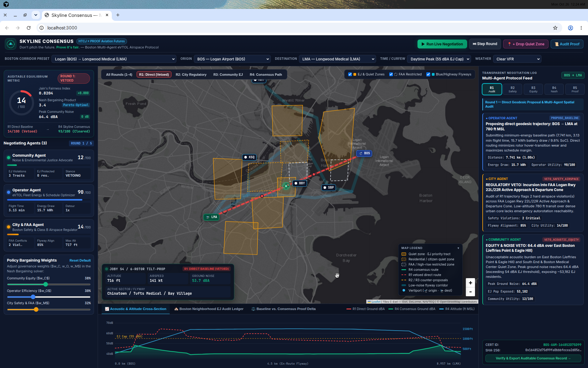Toggle FAA Restricted layer checkbox
The width and height of the screenshot is (588, 368).
(x=391, y=75)
